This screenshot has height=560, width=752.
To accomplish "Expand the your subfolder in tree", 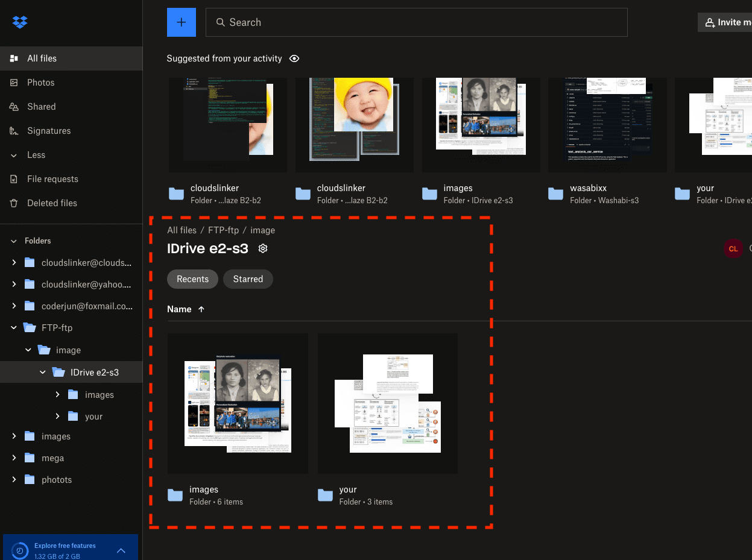I will tap(57, 417).
